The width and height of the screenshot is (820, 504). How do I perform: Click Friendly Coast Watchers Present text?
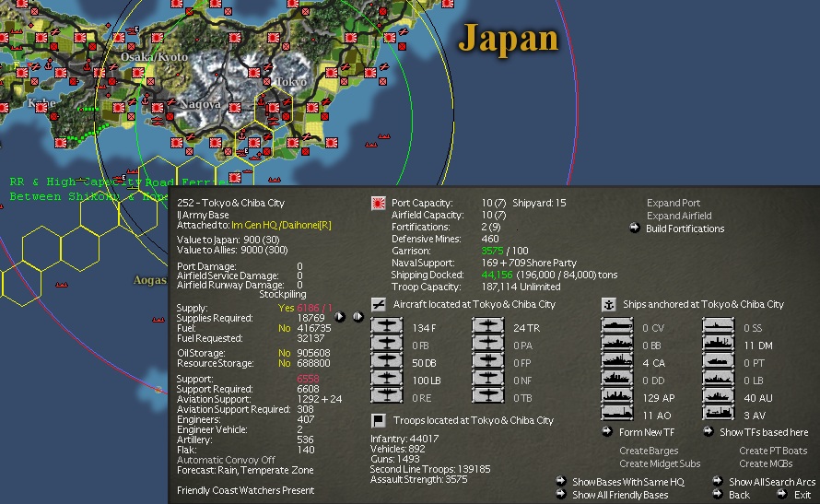[245, 490]
